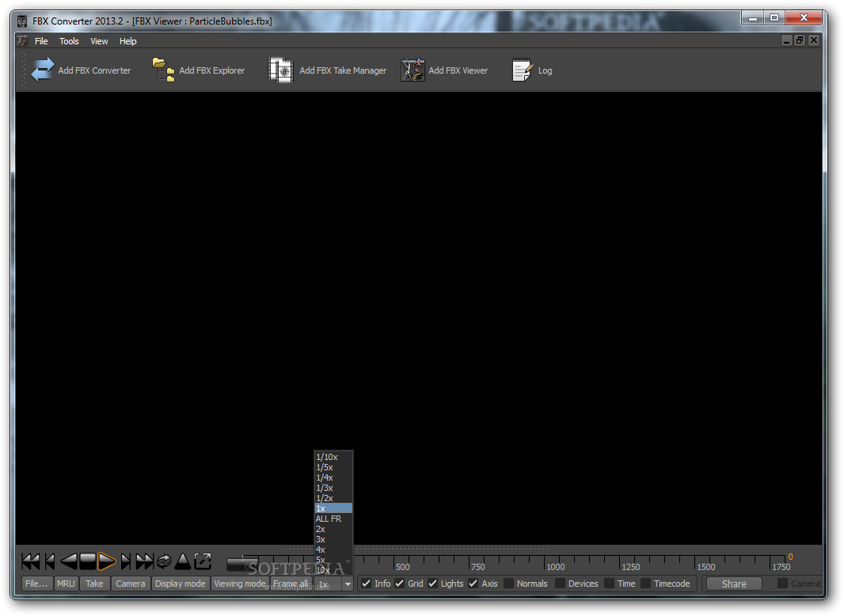Click the Share button
Screen dimensions: 844x616
pyautogui.click(x=734, y=584)
